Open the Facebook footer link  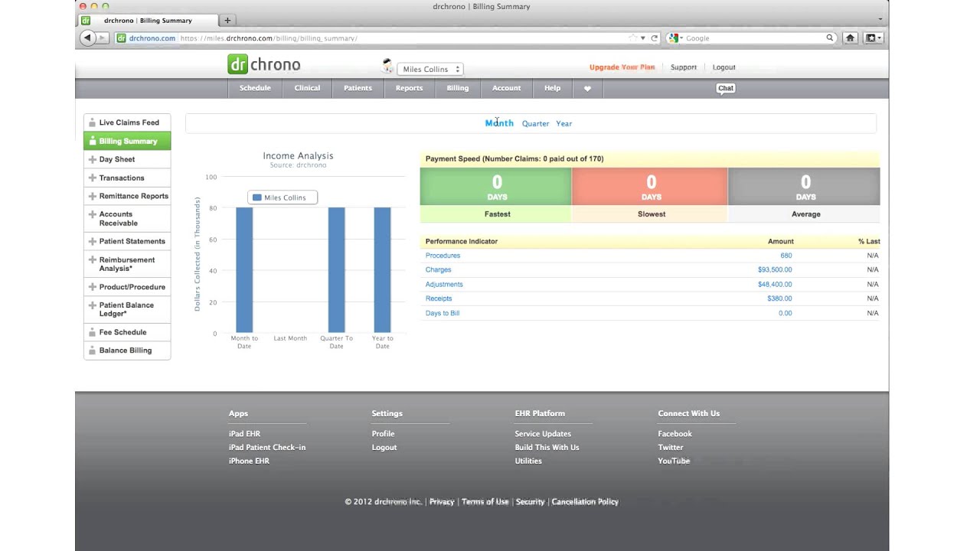[675, 434]
